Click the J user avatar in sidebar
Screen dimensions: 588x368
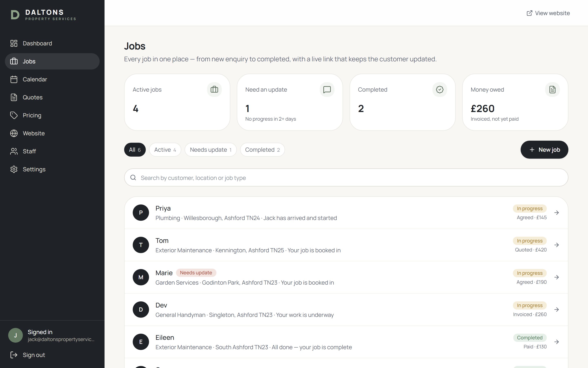[16, 335]
